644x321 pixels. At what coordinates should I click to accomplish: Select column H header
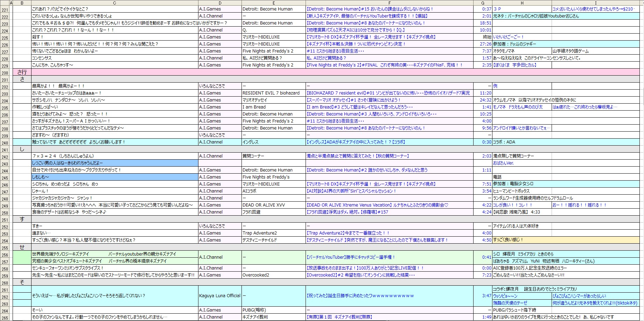[522, 3]
